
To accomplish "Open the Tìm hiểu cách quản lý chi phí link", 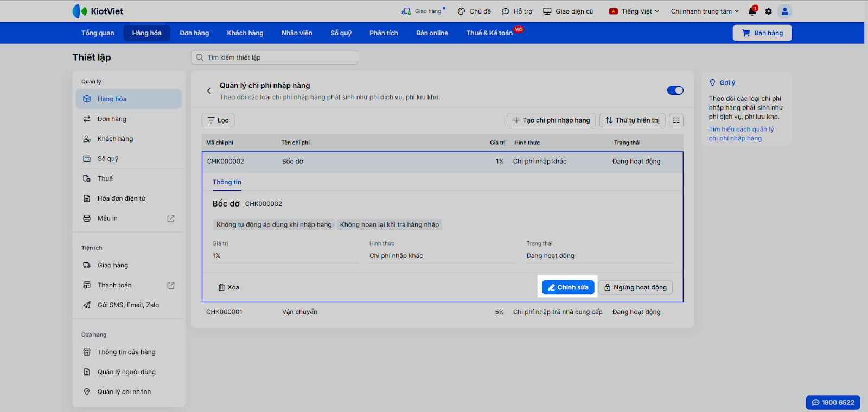I will (741, 134).
